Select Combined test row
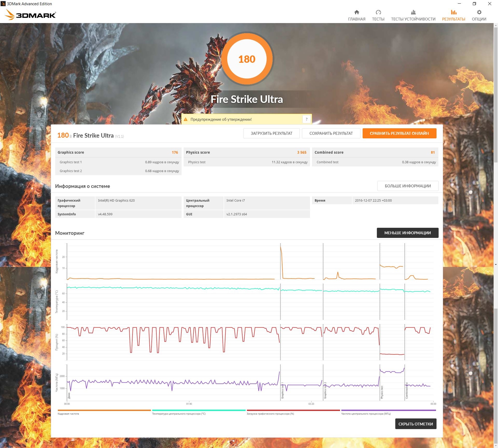 click(375, 162)
